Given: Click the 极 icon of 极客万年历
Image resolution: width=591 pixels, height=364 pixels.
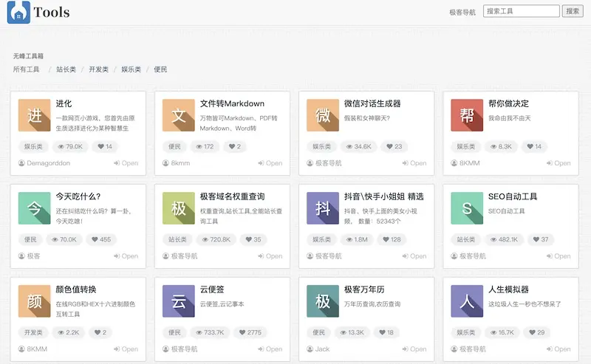Looking at the screenshot, I should point(323,301).
